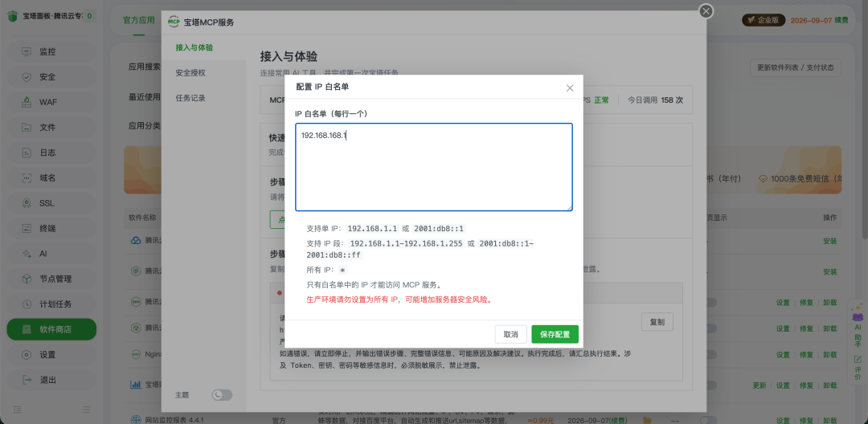Click 网站监控报表 4.4.1 row name

click(174, 420)
